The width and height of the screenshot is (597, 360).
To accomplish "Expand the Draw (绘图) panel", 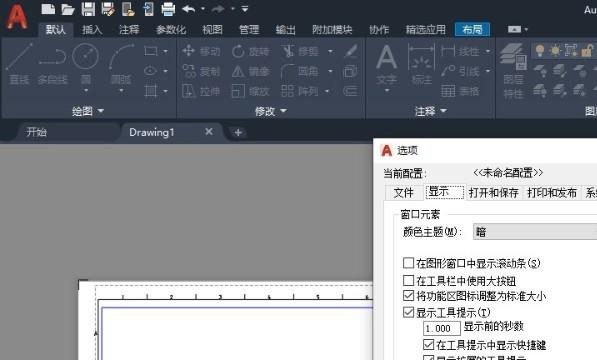I will (x=88, y=111).
